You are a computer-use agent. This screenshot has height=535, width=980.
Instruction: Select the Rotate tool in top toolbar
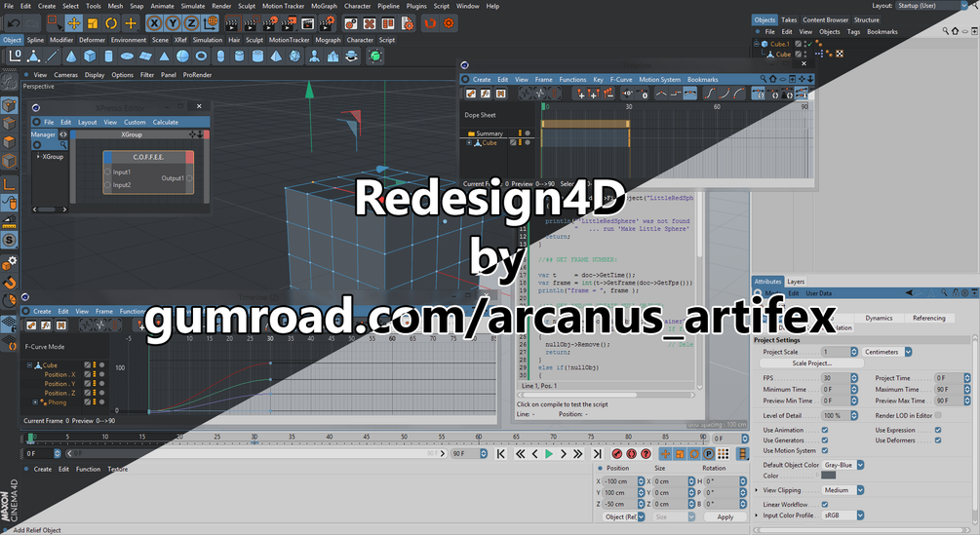click(x=111, y=23)
